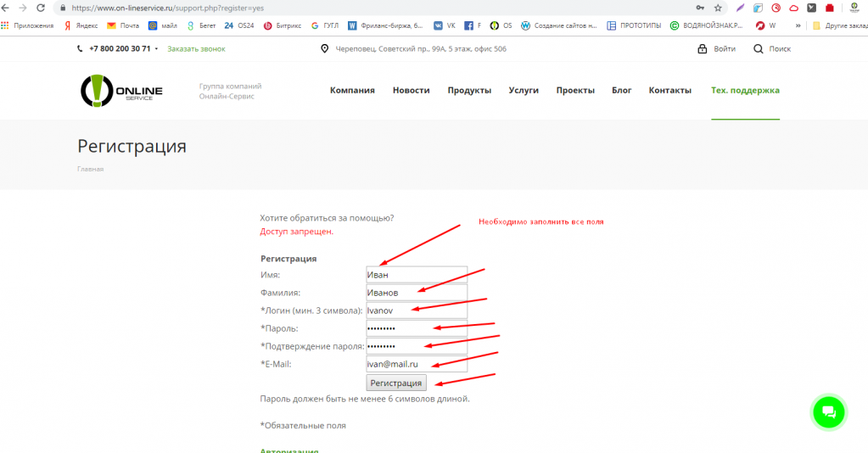Click the Подтверждение пароля input field
The image size is (868, 453).
[x=417, y=346]
